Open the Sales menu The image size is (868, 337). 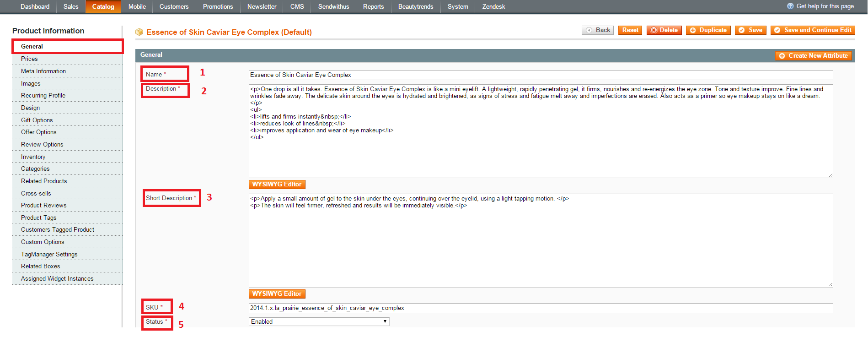pyautogui.click(x=71, y=6)
